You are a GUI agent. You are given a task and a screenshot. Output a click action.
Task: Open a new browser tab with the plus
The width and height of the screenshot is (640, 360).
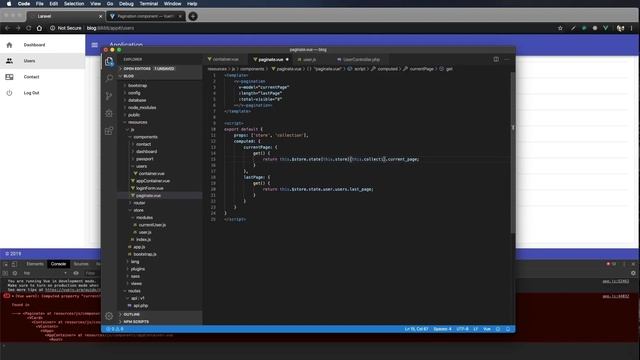[193, 16]
